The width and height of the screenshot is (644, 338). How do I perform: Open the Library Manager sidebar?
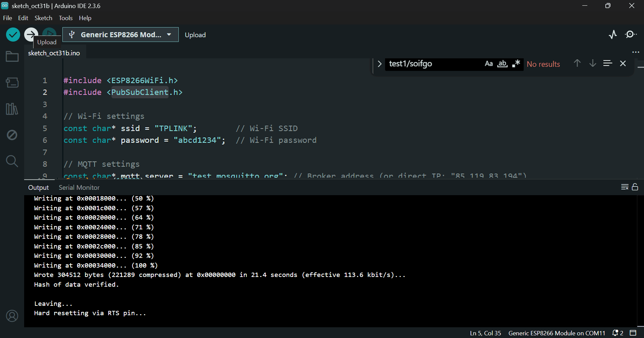coord(12,109)
